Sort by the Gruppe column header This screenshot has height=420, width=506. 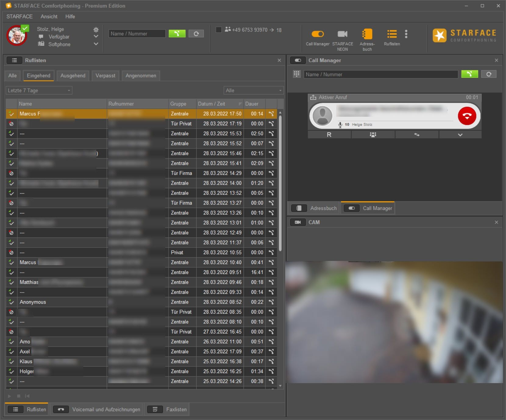pos(182,104)
